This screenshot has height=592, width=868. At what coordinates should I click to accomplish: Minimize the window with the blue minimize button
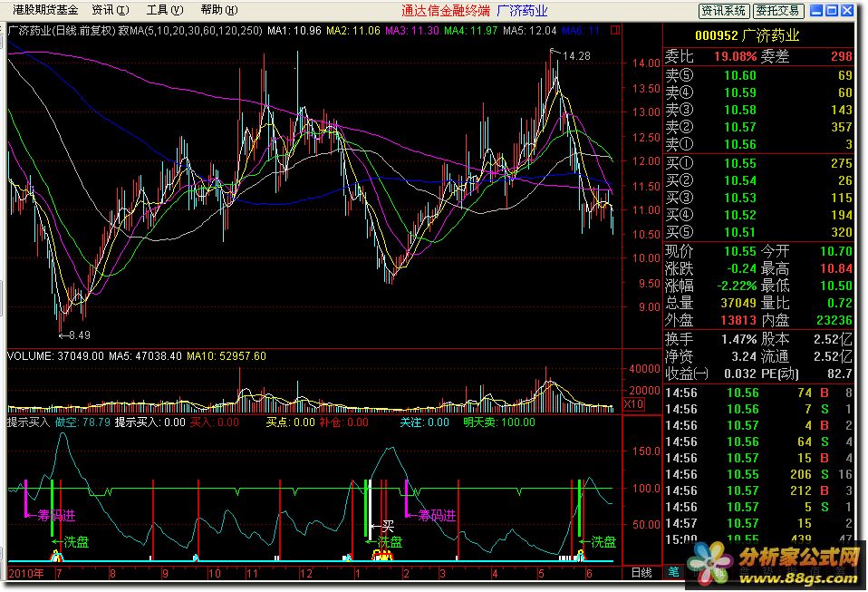tap(816, 11)
